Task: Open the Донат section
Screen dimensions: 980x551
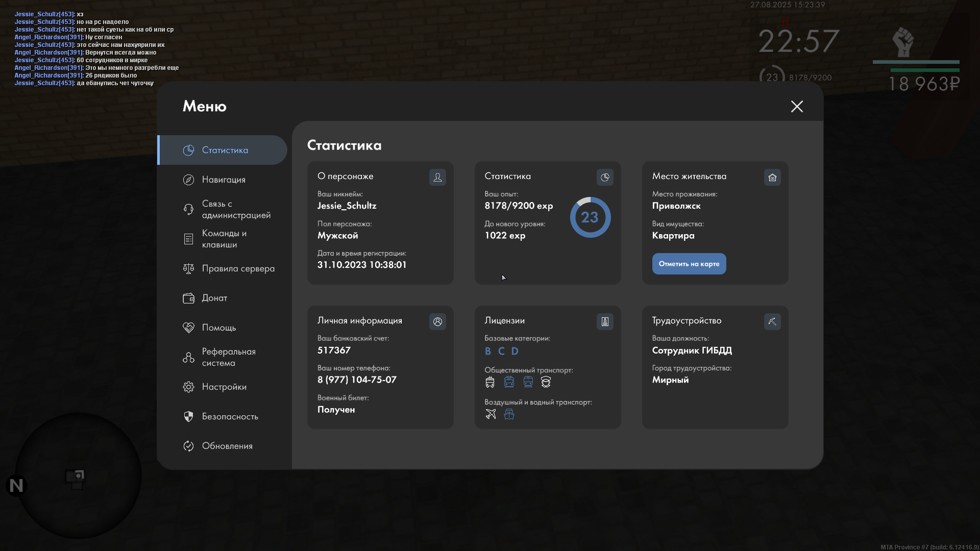Action: pyautogui.click(x=214, y=298)
